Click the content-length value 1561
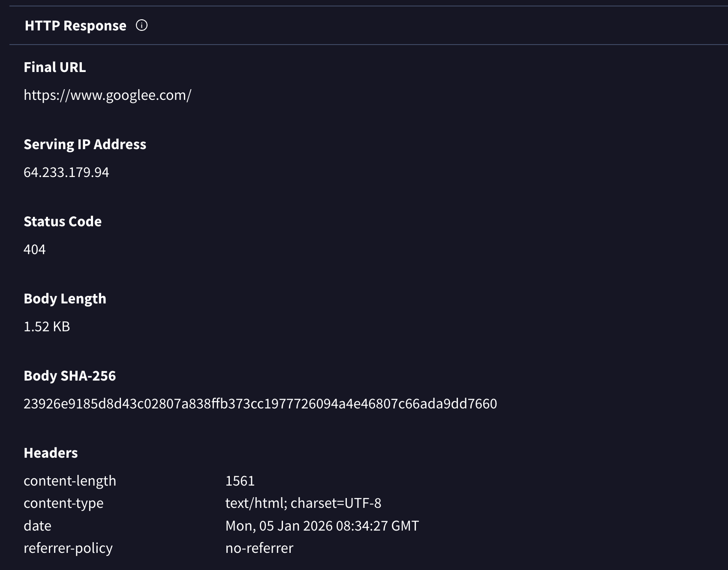728x570 pixels. pos(240,481)
